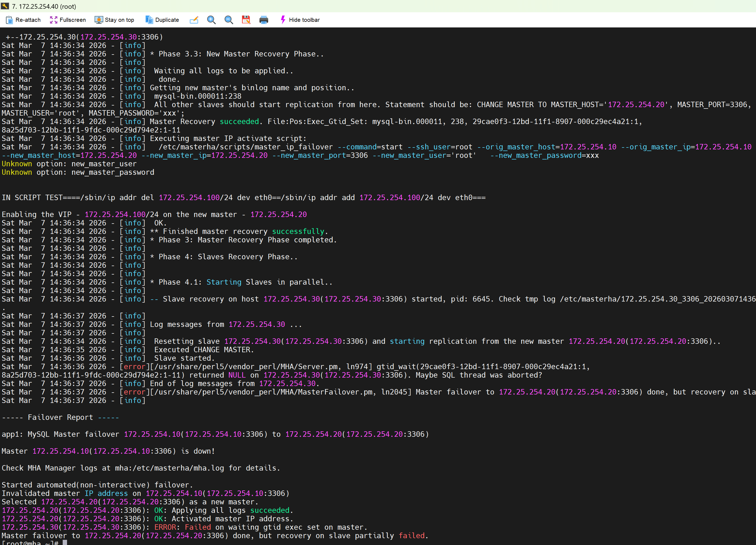Click the mysql-bin.000011:238 binlog position line
Viewport: 756px width, 545px height.
pos(197,96)
